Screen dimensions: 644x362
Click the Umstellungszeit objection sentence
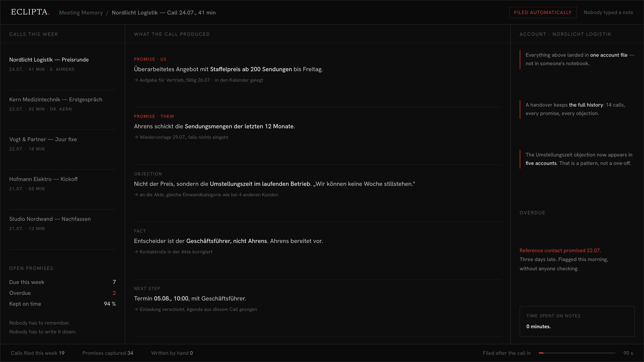[274, 184]
